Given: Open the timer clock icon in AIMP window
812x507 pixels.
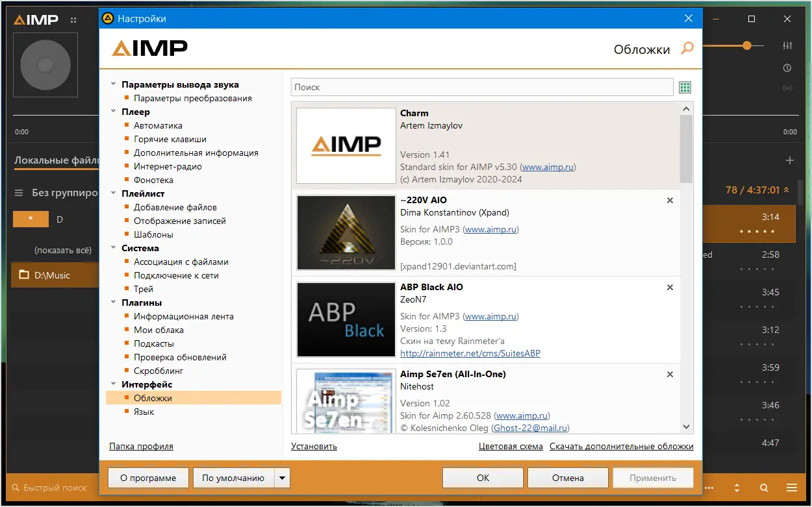Looking at the screenshot, I should point(787,68).
